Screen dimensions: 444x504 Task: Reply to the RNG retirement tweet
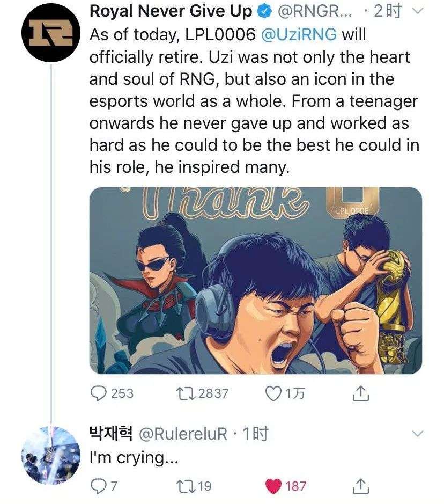99,393
